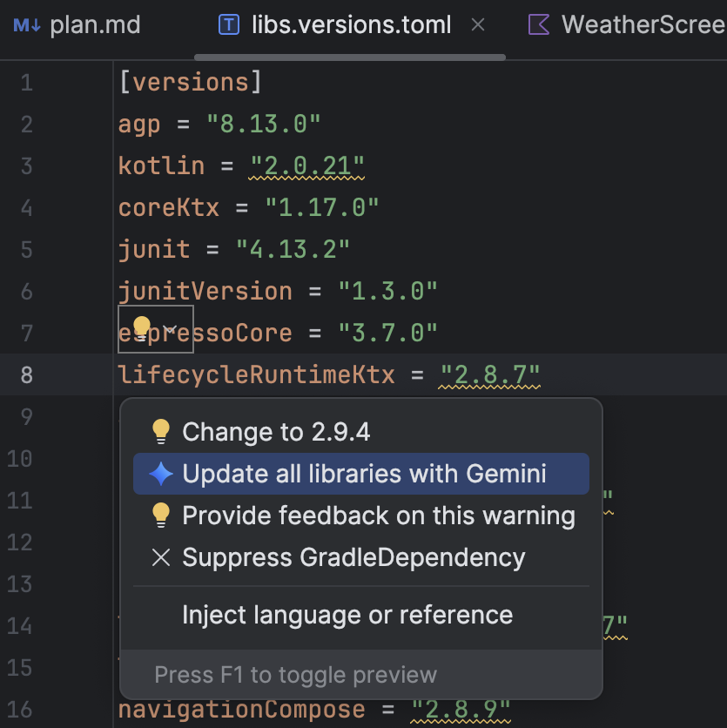The image size is (727, 728).
Task: Close the libs.versions.toml tab
Action: [x=478, y=24]
